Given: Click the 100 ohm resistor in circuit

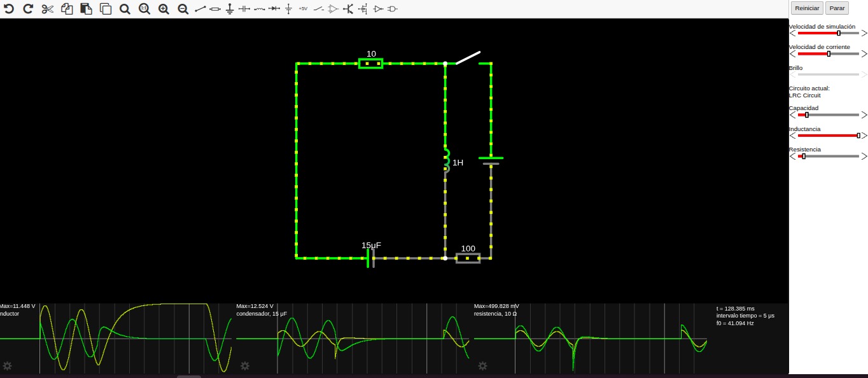Looking at the screenshot, I should [x=468, y=258].
